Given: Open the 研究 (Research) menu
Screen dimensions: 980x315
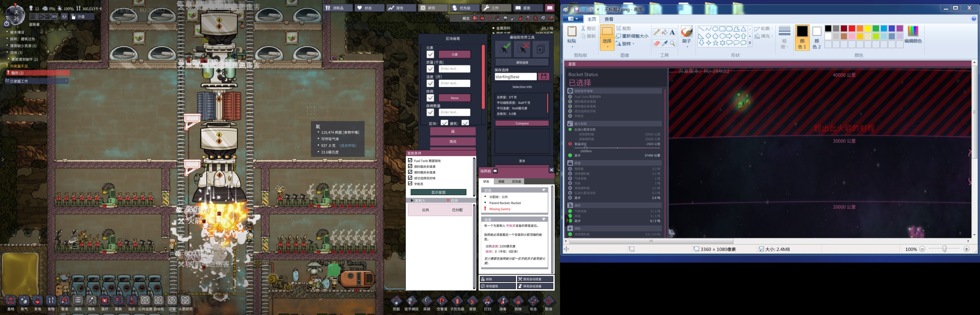Looking at the screenshot, I should pyautogui.click(x=433, y=8).
